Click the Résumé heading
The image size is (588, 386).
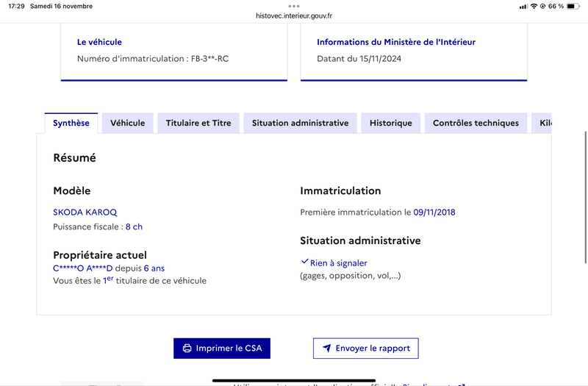click(x=75, y=157)
